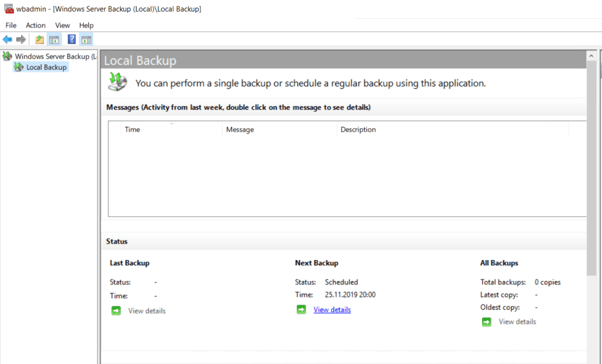Screen dimensions: 602x364
Task: Sort messages by Message column header
Action: (279, 129)
